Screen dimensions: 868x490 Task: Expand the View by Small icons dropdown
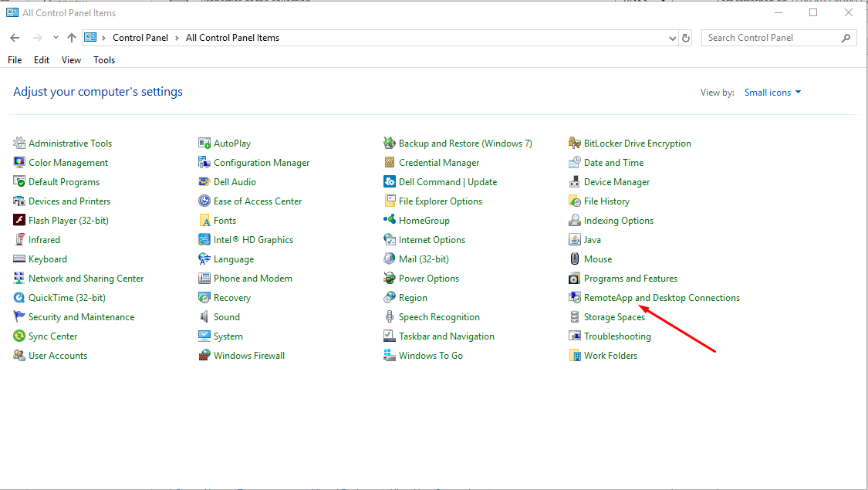772,93
